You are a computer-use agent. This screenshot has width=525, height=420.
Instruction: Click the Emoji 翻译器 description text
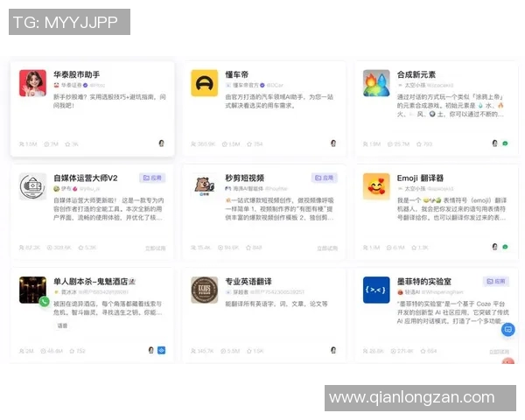(451, 209)
